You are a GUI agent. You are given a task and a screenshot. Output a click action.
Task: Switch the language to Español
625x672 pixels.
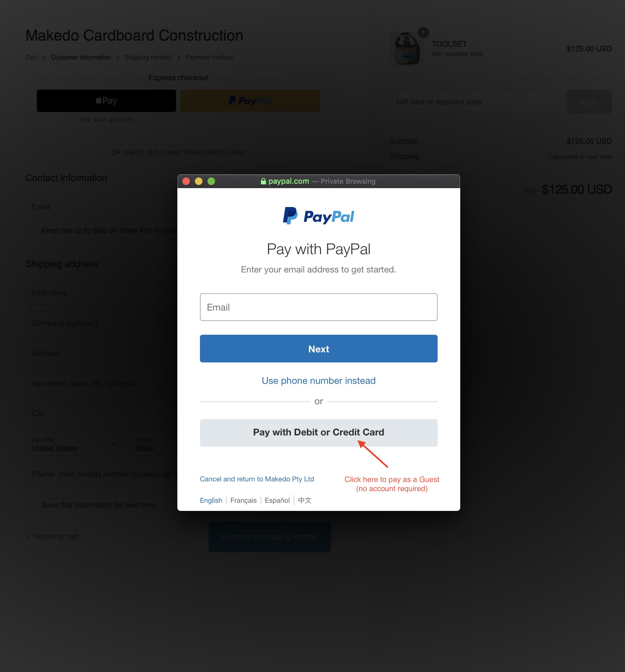click(x=277, y=500)
